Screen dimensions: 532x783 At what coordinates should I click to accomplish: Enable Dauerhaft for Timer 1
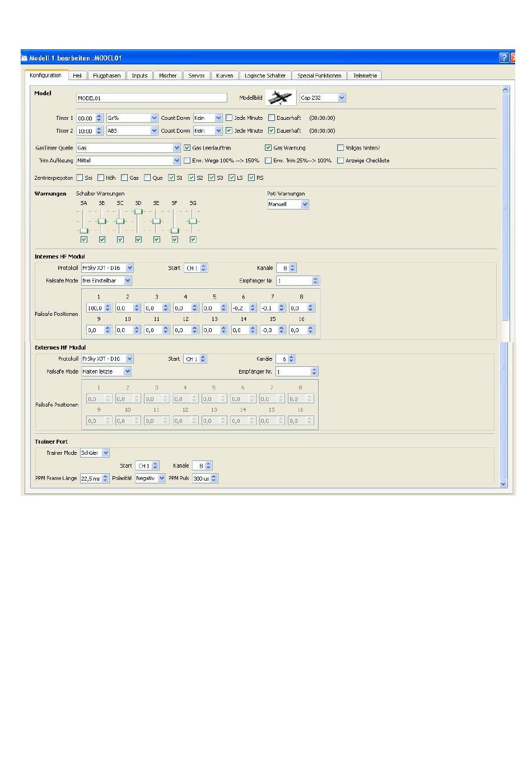pyautogui.click(x=272, y=118)
